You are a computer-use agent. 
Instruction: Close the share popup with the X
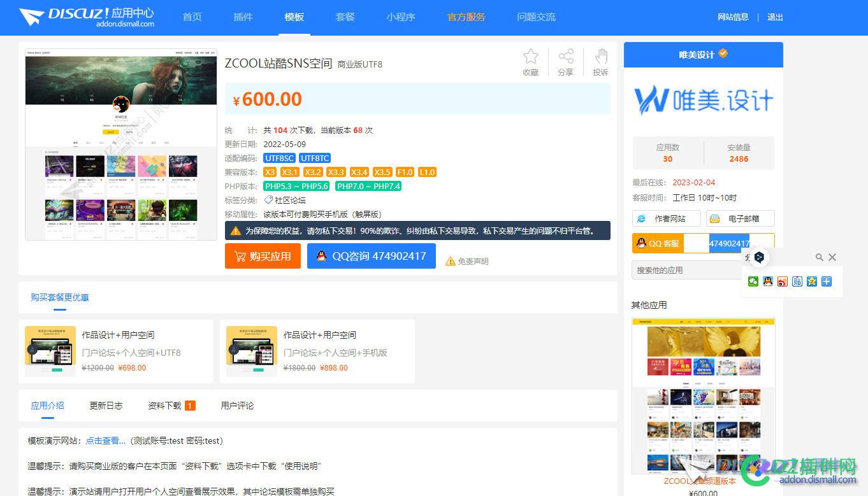(832, 257)
